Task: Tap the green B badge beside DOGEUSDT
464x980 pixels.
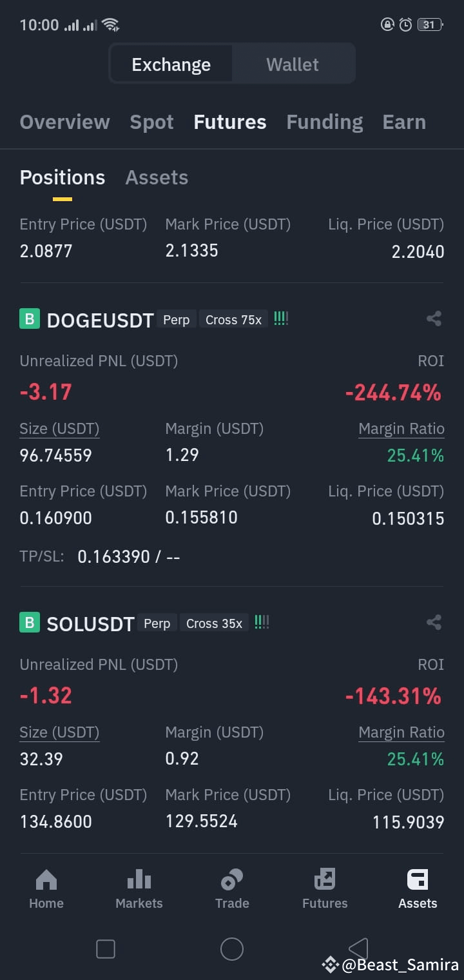Action: coord(30,319)
